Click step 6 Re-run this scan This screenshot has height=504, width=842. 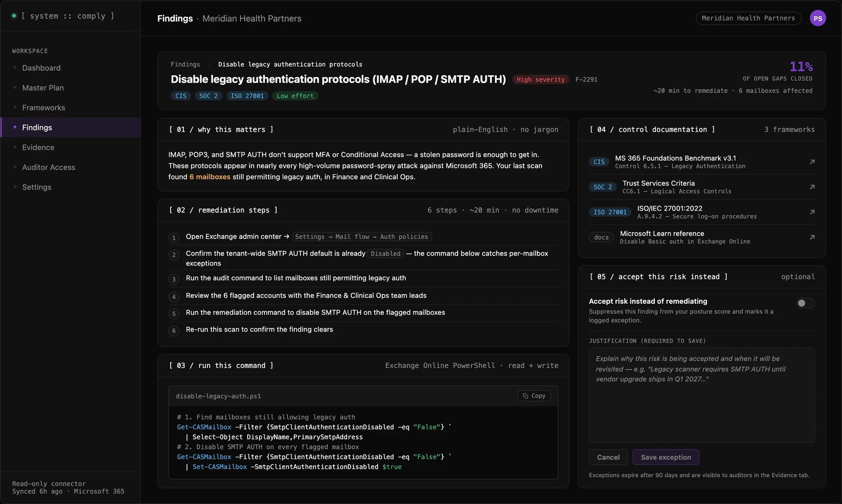point(363,330)
